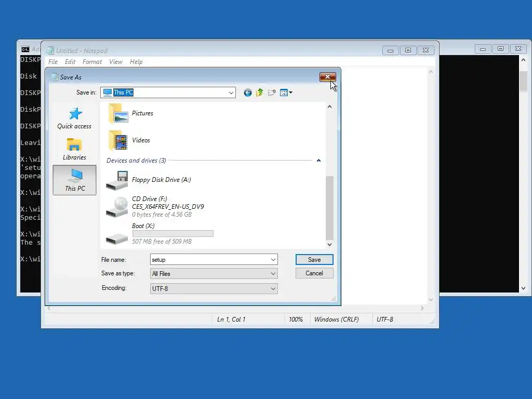Image resolution: width=532 pixels, height=399 pixels.
Task: Open the Save in dropdown
Action: coord(231,92)
